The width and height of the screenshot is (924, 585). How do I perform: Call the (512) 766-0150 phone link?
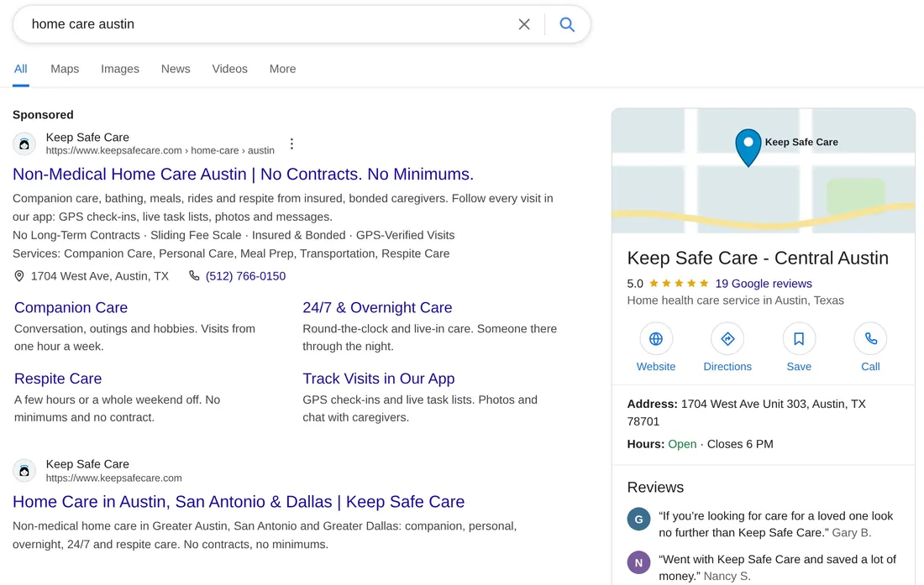(x=246, y=276)
